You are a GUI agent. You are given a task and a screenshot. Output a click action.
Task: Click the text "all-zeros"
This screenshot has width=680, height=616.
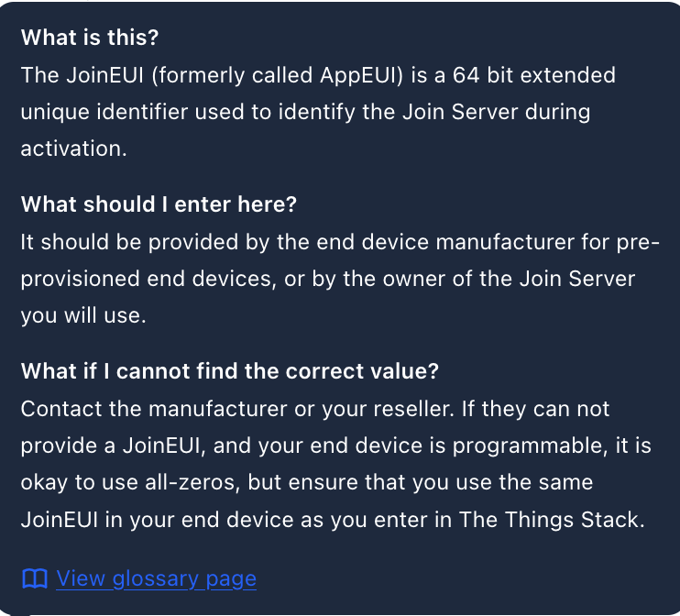coord(190,482)
